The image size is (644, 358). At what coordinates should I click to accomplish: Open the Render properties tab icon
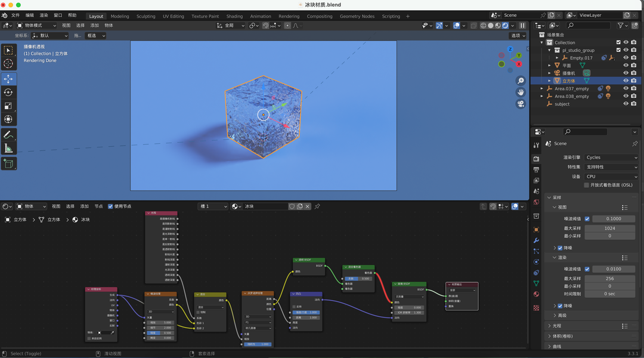point(536,159)
